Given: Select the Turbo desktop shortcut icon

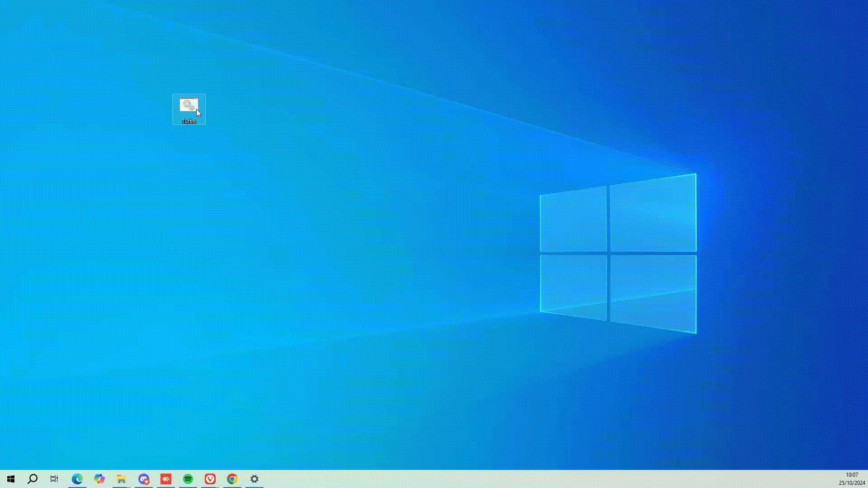Looking at the screenshot, I should coord(188,105).
